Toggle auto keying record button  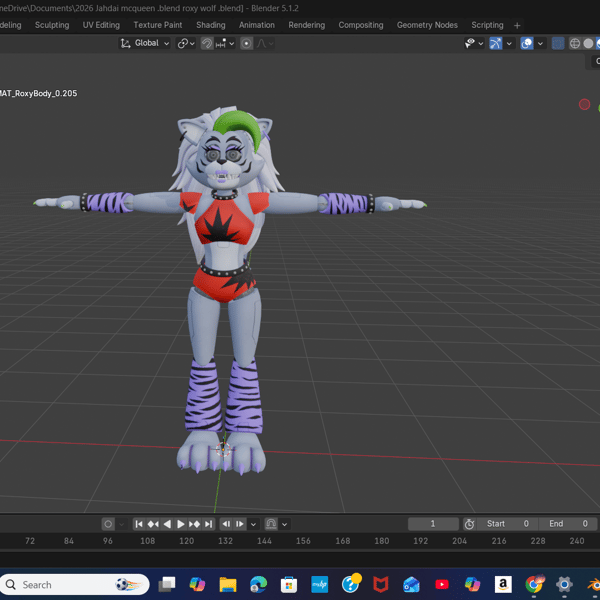pyautogui.click(x=108, y=524)
